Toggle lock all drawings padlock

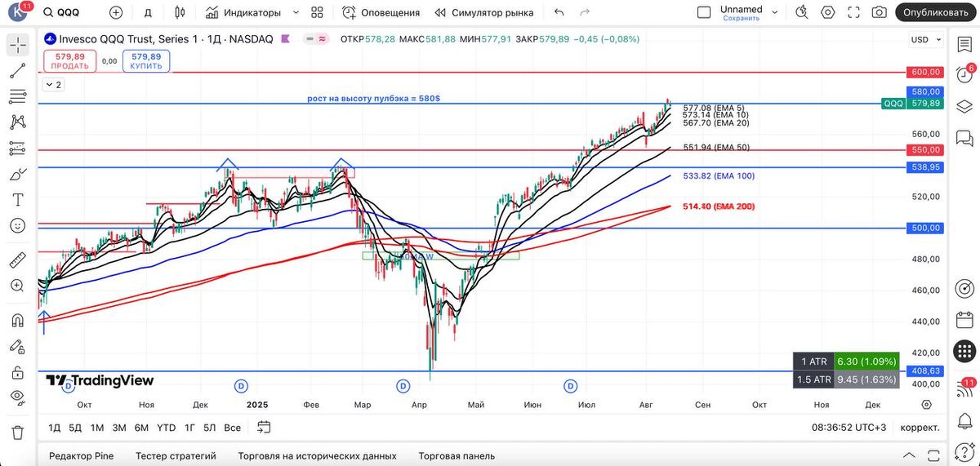point(18,372)
